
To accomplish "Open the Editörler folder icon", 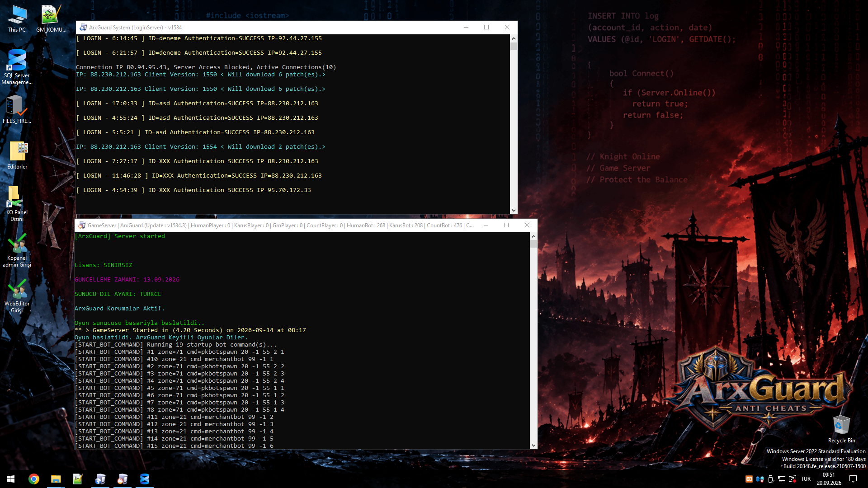I will [x=17, y=155].
